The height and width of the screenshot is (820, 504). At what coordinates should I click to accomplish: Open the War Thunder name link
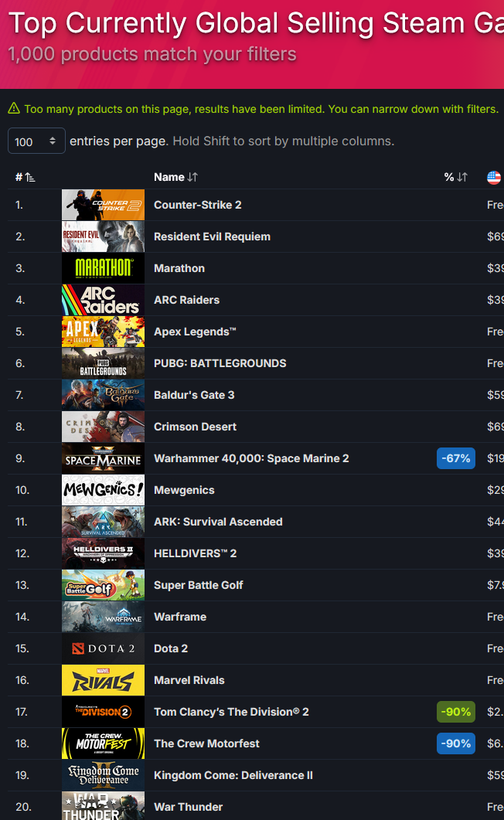(188, 807)
